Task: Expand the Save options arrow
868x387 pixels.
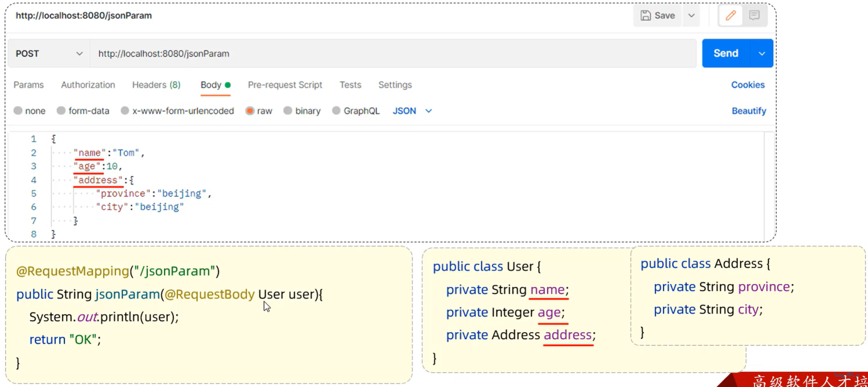Action: click(691, 16)
